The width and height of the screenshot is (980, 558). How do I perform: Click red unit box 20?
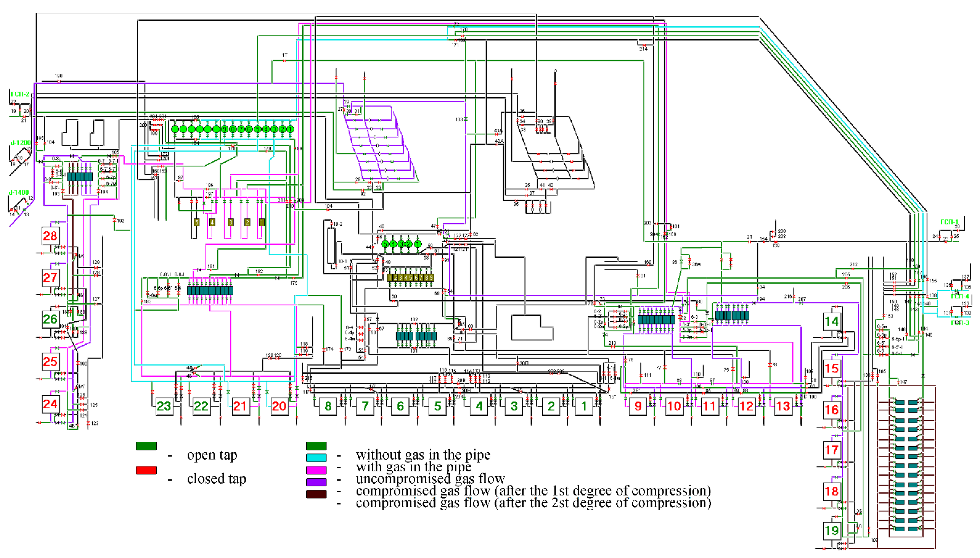(279, 406)
